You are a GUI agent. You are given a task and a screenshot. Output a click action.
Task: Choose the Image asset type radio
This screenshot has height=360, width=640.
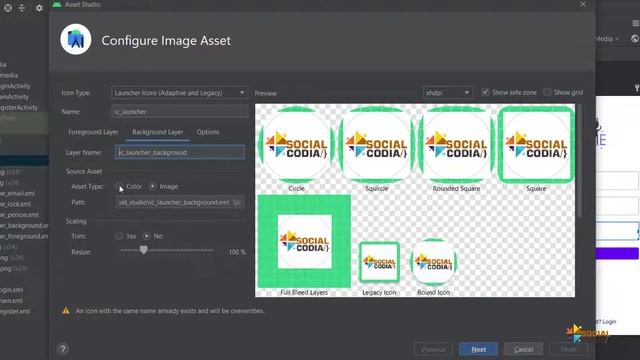152,186
